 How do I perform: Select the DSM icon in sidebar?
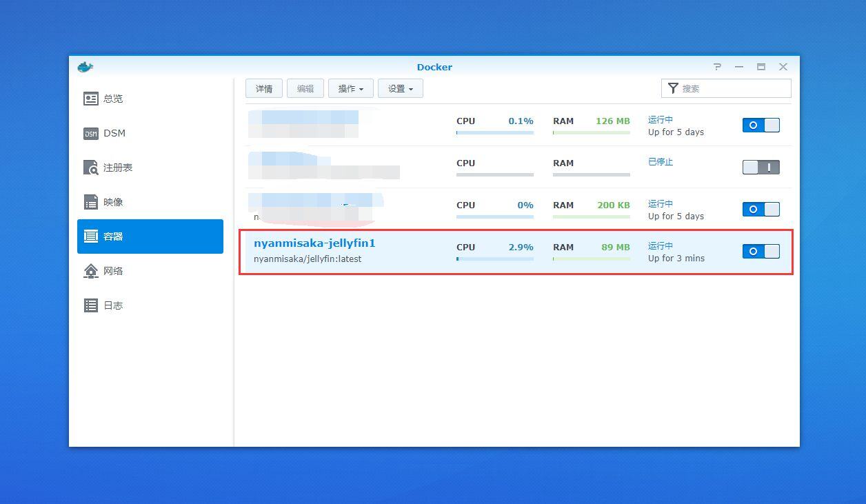pyautogui.click(x=91, y=133)
